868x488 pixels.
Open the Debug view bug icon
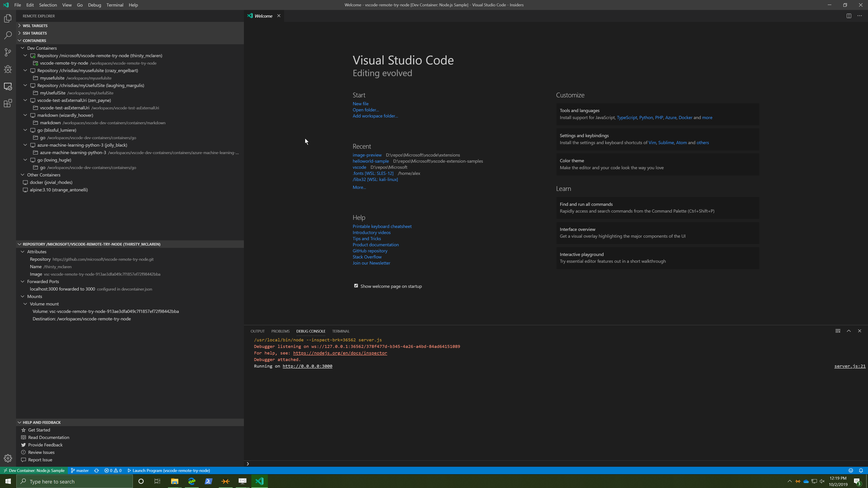pos(8,69)
